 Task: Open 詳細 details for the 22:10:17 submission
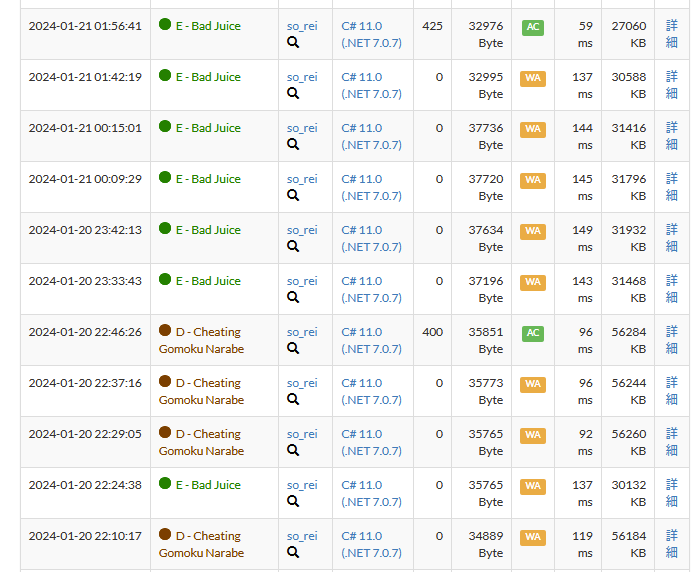[x=672, y=544]
